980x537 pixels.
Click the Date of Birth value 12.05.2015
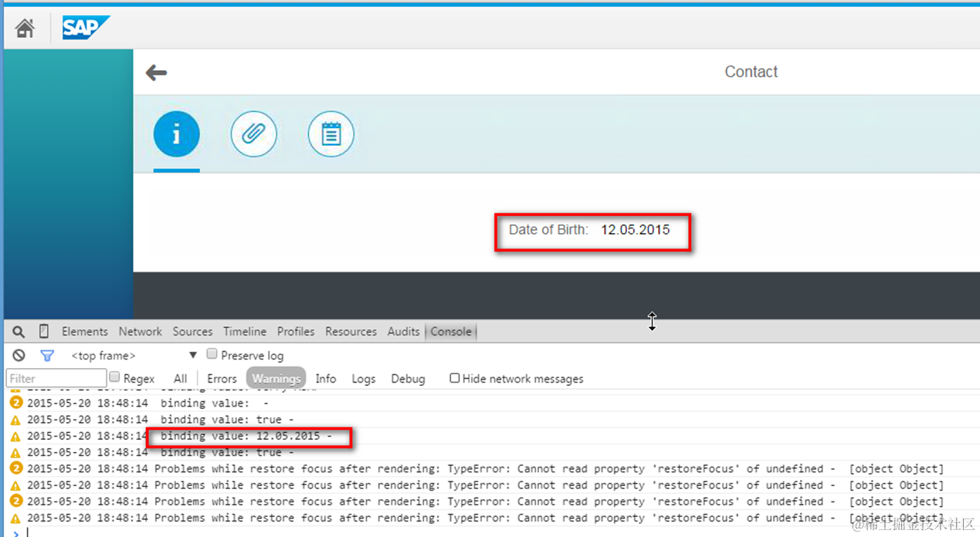click(635, 230)
